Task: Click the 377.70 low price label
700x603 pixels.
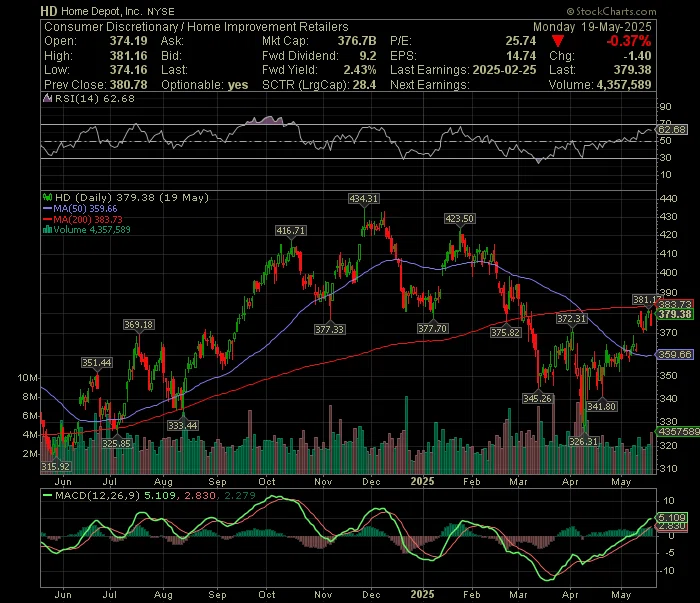Action: pos(433,329)
